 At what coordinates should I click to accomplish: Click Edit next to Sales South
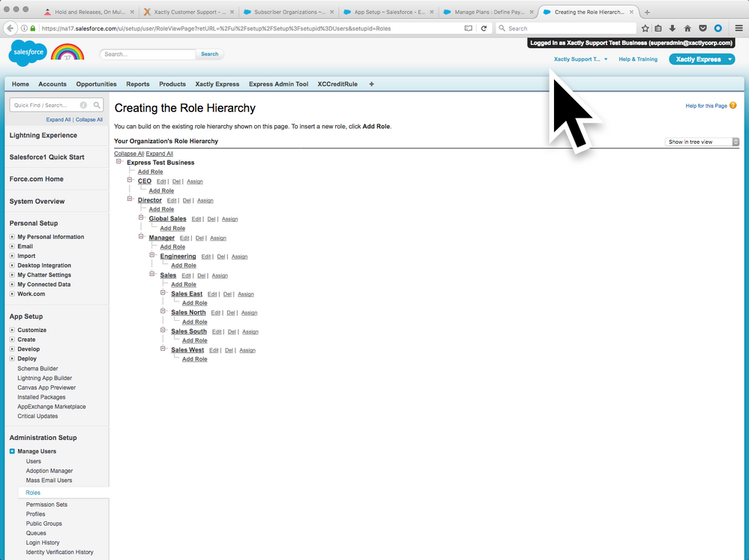[x=217, y=331]
